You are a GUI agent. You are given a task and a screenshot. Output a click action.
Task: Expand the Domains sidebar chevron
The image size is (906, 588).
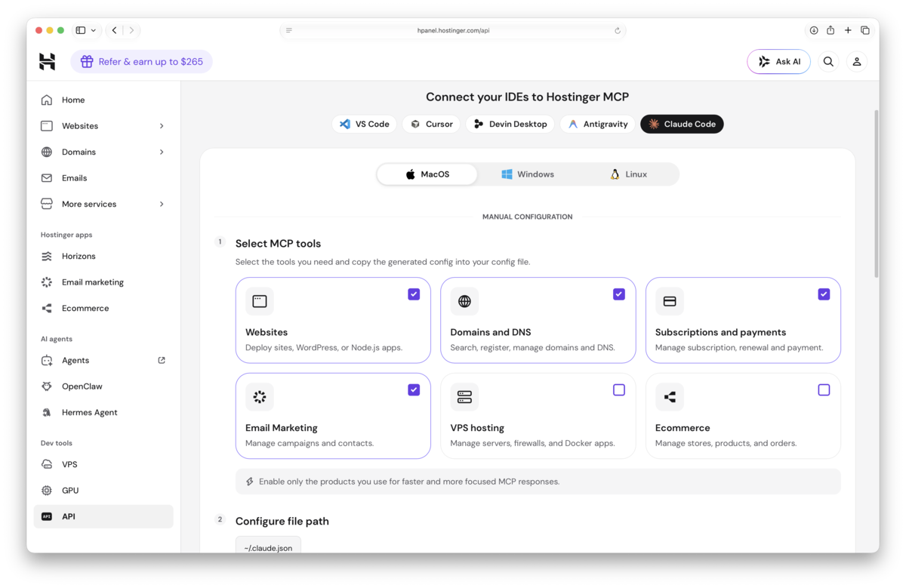click(162, 152)
